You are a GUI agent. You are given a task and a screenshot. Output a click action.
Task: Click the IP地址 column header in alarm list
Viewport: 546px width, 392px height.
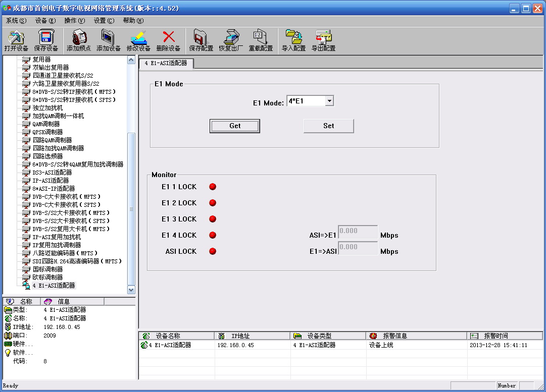tap(253, 336)
